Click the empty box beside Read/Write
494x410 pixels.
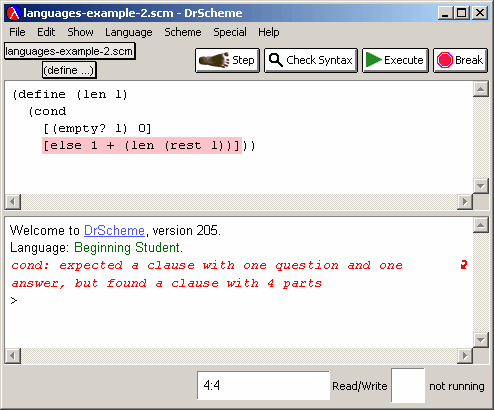point(408,386)
